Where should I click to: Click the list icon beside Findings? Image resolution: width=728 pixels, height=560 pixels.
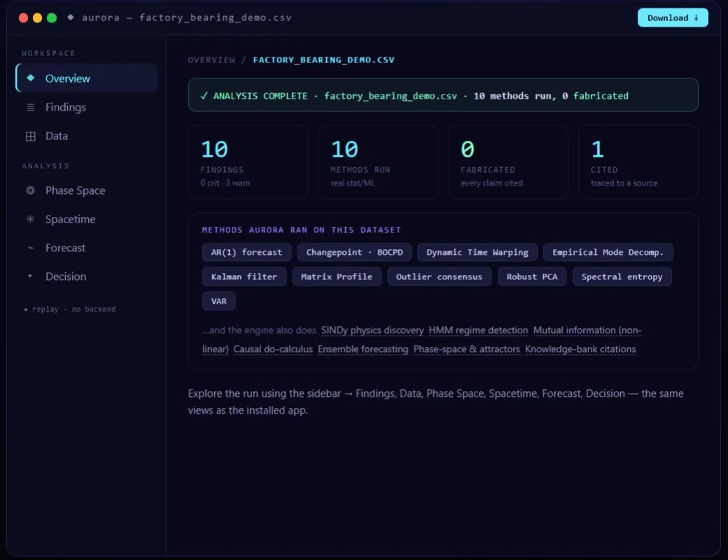click(x=31, y=107)
